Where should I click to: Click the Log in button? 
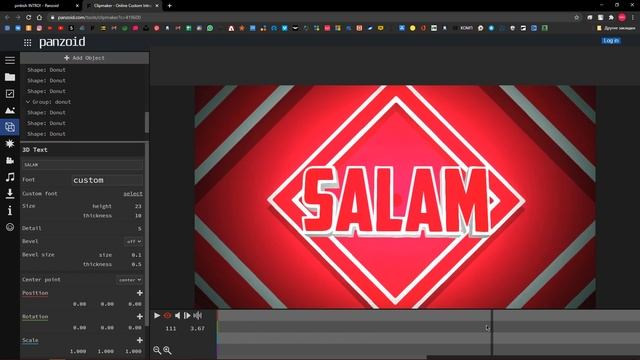point(611,40)
